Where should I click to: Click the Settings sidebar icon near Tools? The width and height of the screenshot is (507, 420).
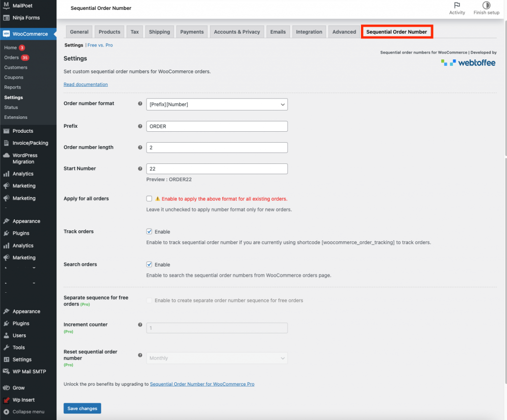coord(6,360)
